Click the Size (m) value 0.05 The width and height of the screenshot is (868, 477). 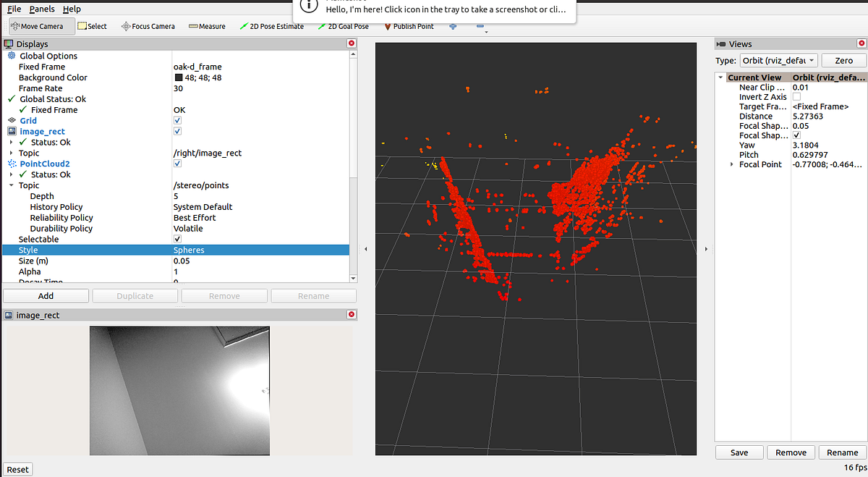tap(182, 261)
